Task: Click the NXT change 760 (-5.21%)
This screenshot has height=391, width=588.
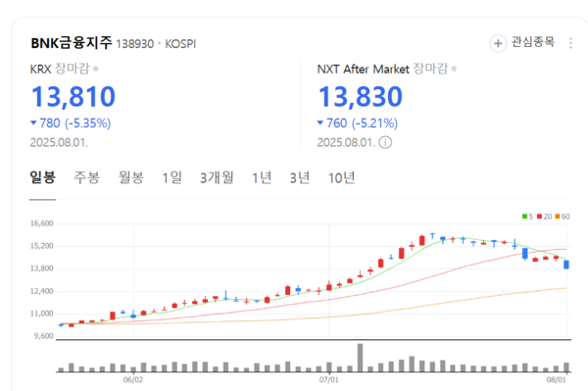Action: (x=358, y=122)
